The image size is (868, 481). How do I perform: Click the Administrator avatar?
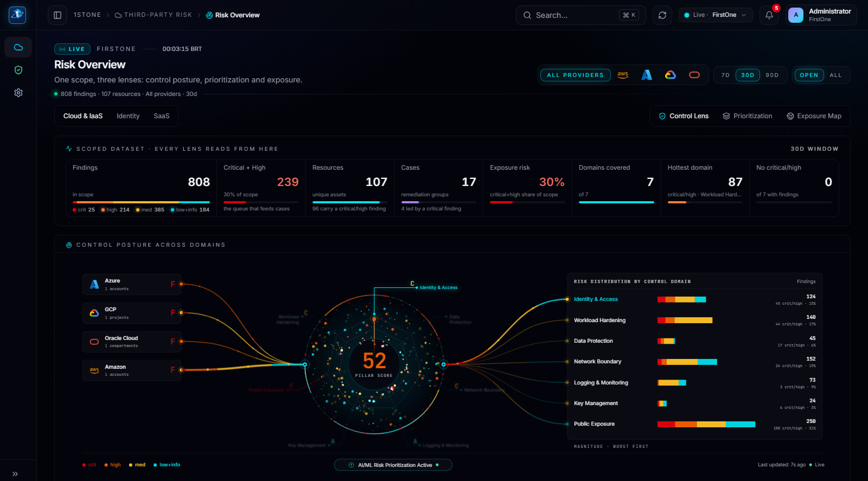(x=796, y=15)
